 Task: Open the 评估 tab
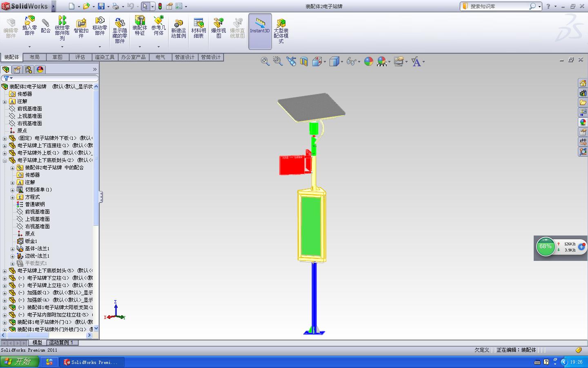80,57
